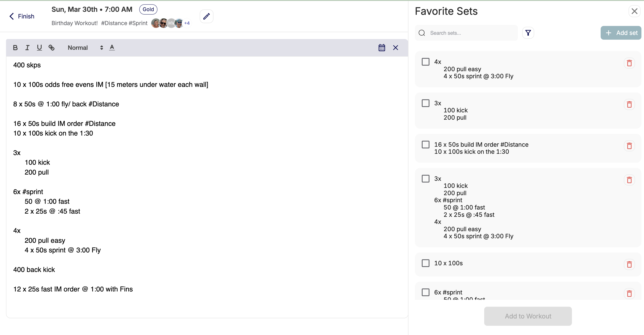Click the pencil edit workout icon
The image size is (644, 335).
coord(206,17)
